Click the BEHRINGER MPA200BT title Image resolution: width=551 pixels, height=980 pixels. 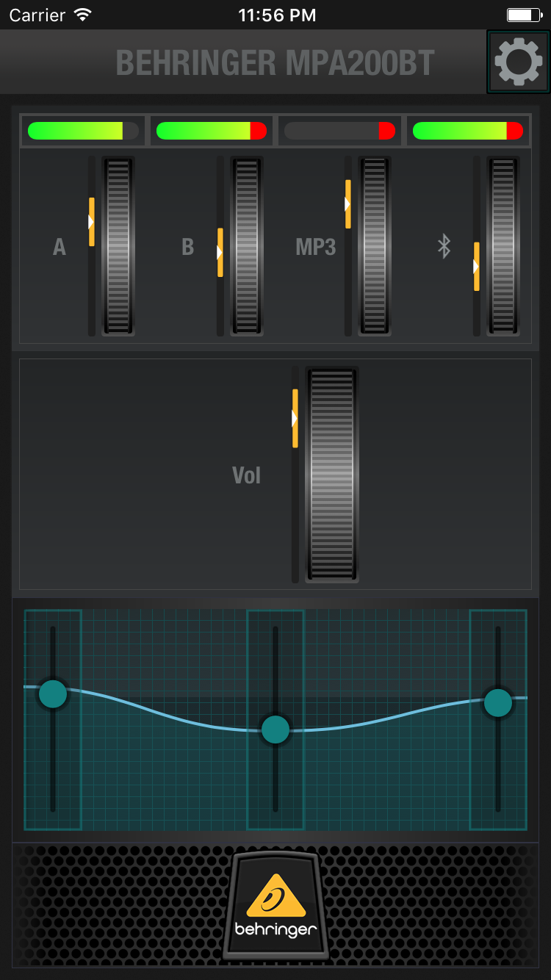275,63
